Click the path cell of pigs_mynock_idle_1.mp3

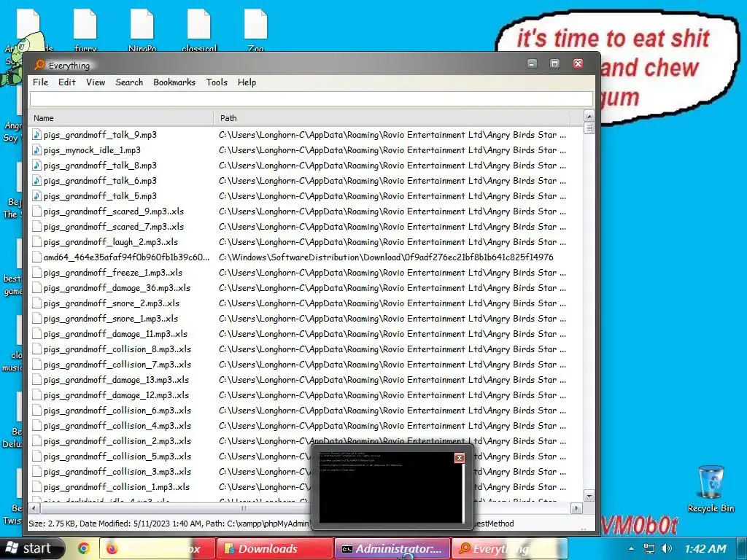(392, 150)
